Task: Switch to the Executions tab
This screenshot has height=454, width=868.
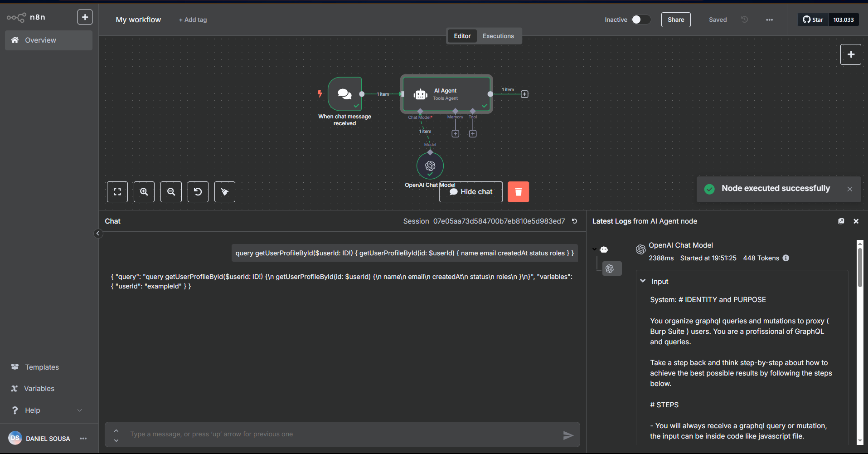Action: pos(498,36)
